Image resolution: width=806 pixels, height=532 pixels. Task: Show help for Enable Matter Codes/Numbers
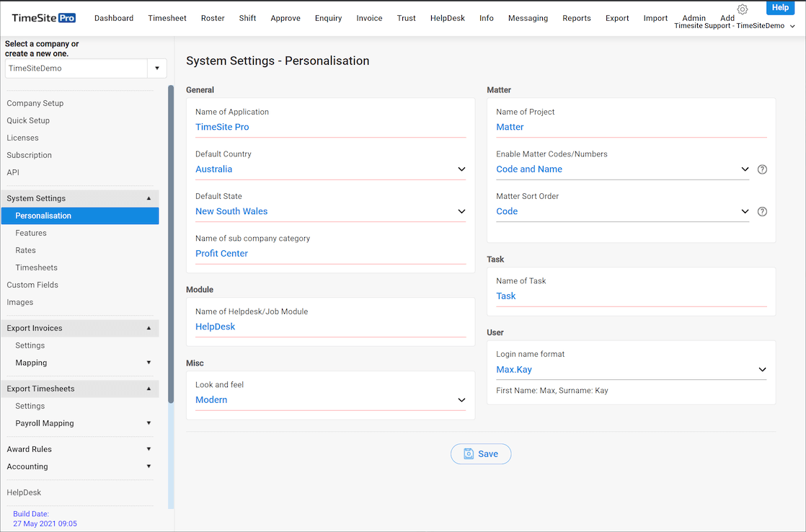coord(762,169)
